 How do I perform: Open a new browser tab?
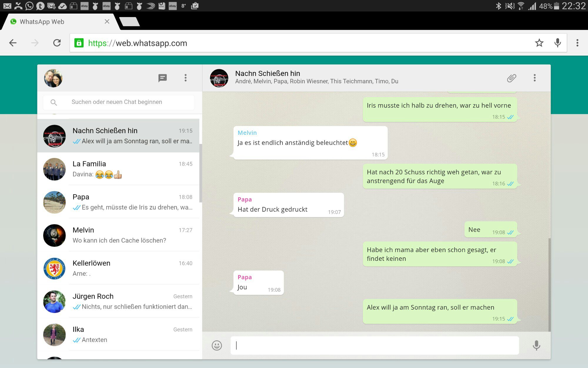tap(129, 21)
